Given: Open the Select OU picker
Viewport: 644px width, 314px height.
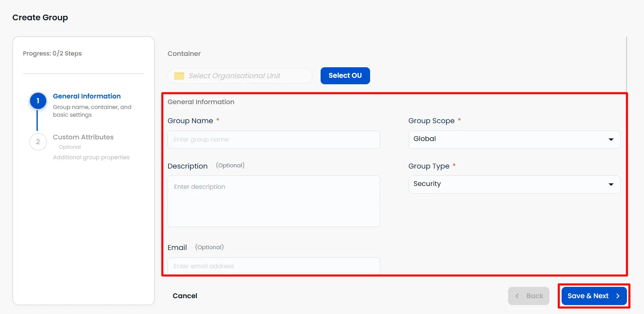Looking at the screenshot, I should pos(345,76).
